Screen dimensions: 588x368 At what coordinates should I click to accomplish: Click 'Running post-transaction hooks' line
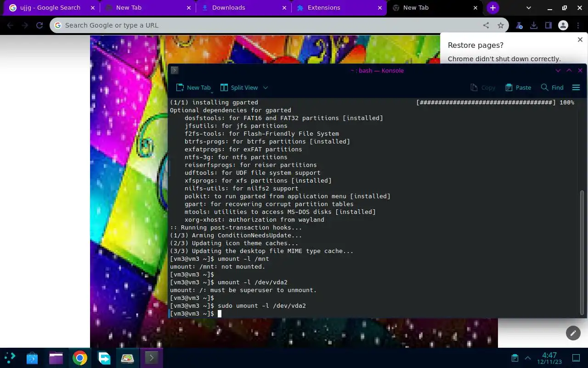[x=236, y=228]
